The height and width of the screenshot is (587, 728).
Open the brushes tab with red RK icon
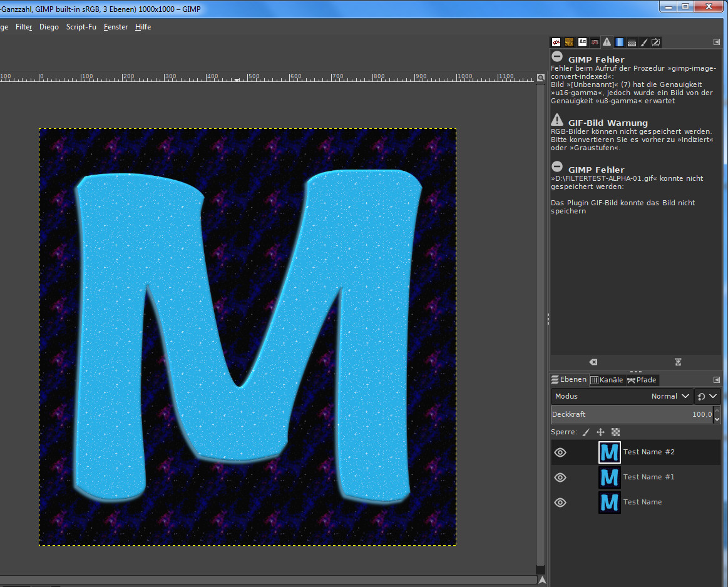556,42
